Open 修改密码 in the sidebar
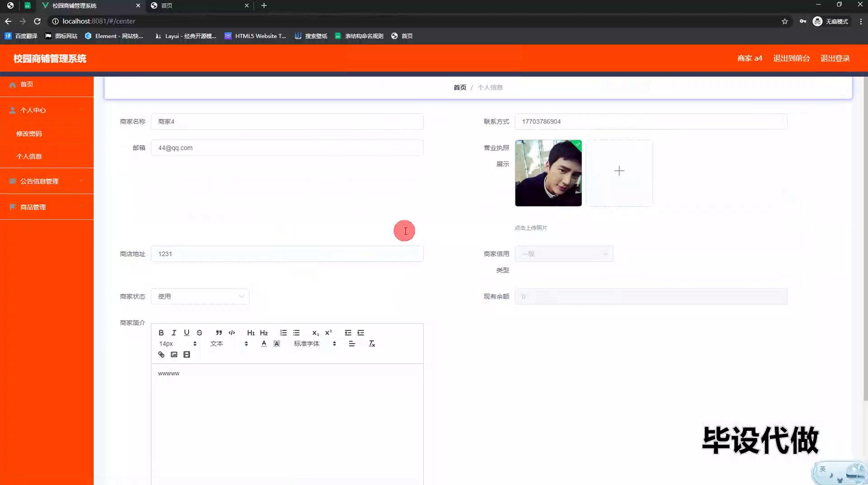Screen dimensions: 868x485 (x=29, y=133)
